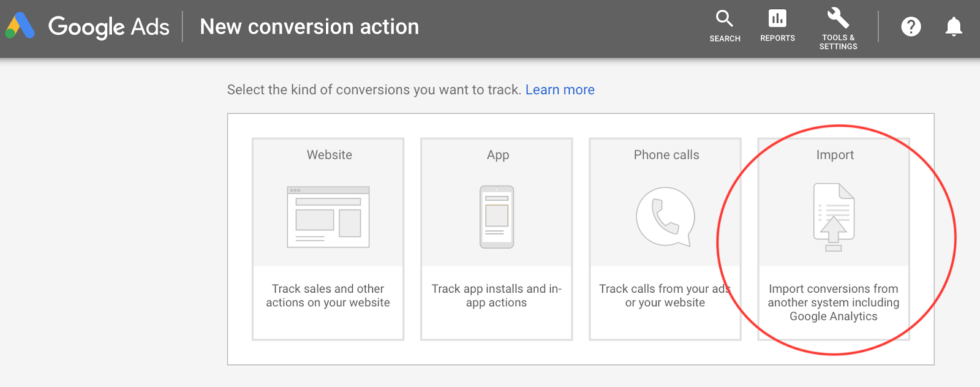Select the "Website" card heading
Screen dimensions: 980x387
330,155
